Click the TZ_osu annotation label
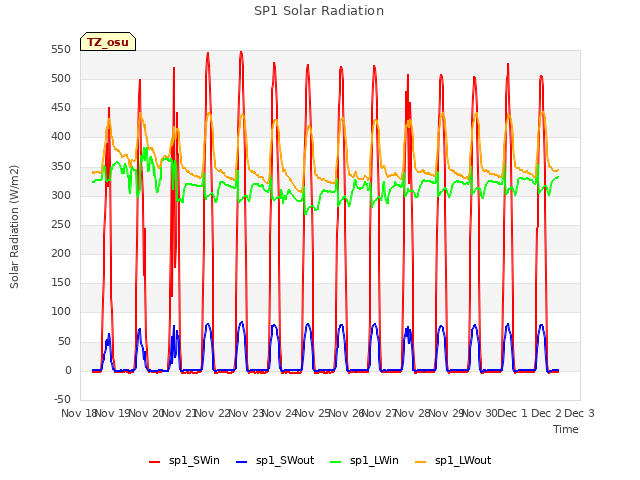 click(108, 42)
